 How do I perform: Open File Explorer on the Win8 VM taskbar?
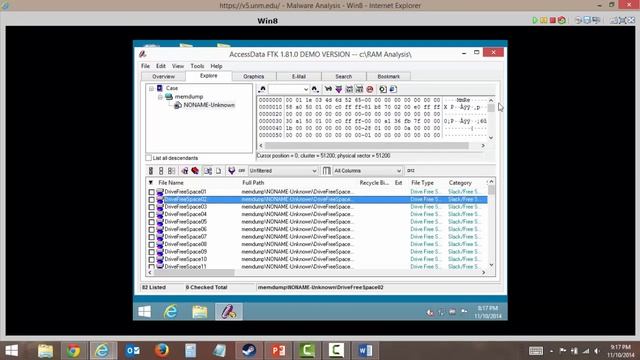coord(200,312)
